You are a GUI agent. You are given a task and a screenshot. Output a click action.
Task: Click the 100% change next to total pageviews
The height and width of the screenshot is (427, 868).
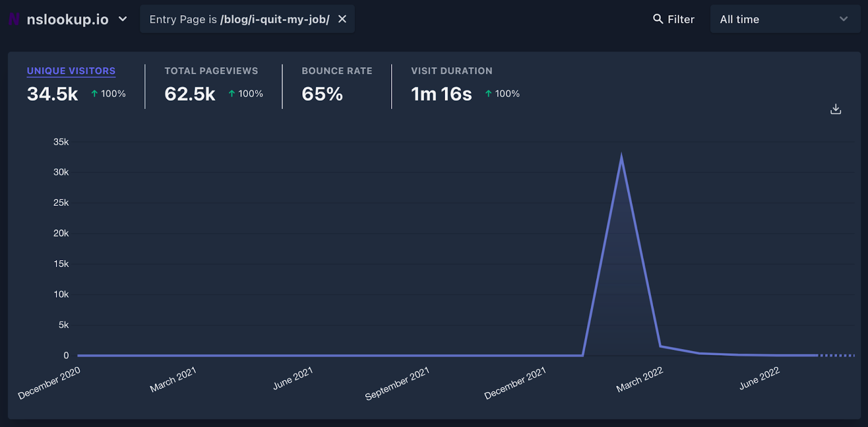[251, 94]
